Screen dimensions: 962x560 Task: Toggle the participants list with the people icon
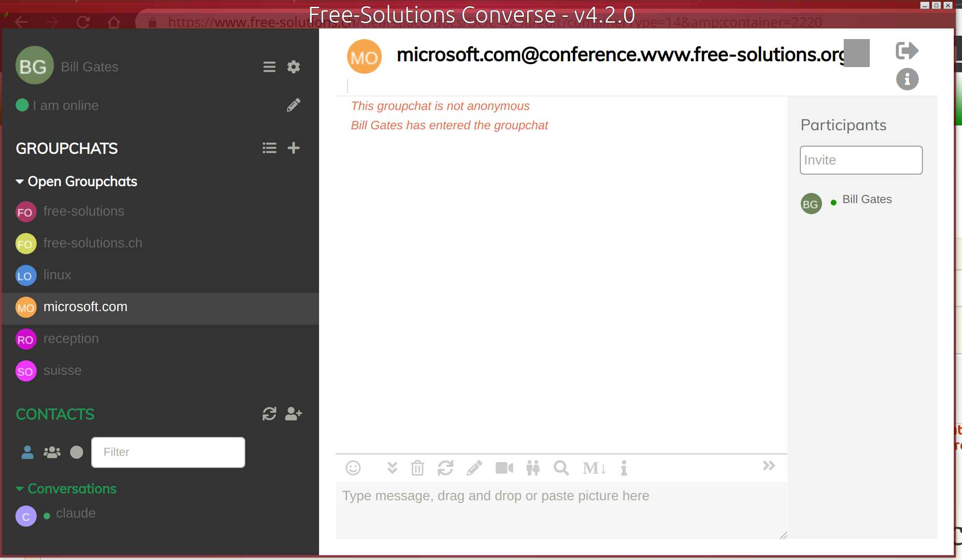click(533, 468)
